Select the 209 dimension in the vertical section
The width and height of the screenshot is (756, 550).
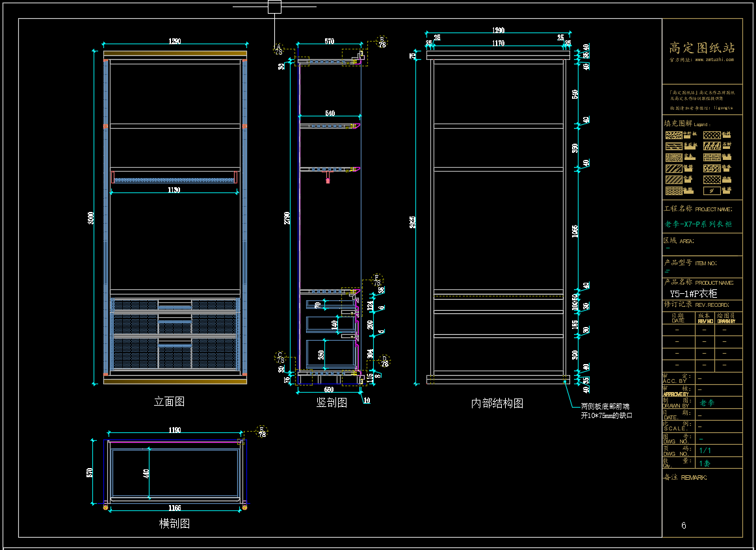[x=371, y=324]
